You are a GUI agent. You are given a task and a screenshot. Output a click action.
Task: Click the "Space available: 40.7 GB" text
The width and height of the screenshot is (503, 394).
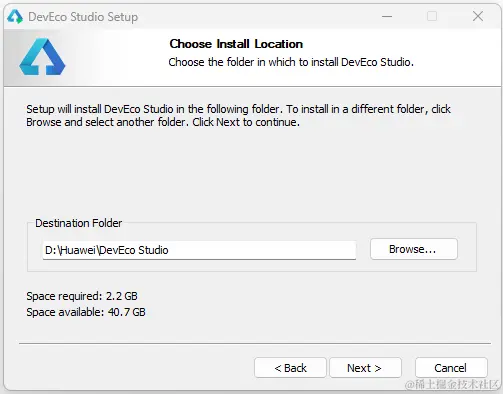pyautogui.click(x=86, y=312)
